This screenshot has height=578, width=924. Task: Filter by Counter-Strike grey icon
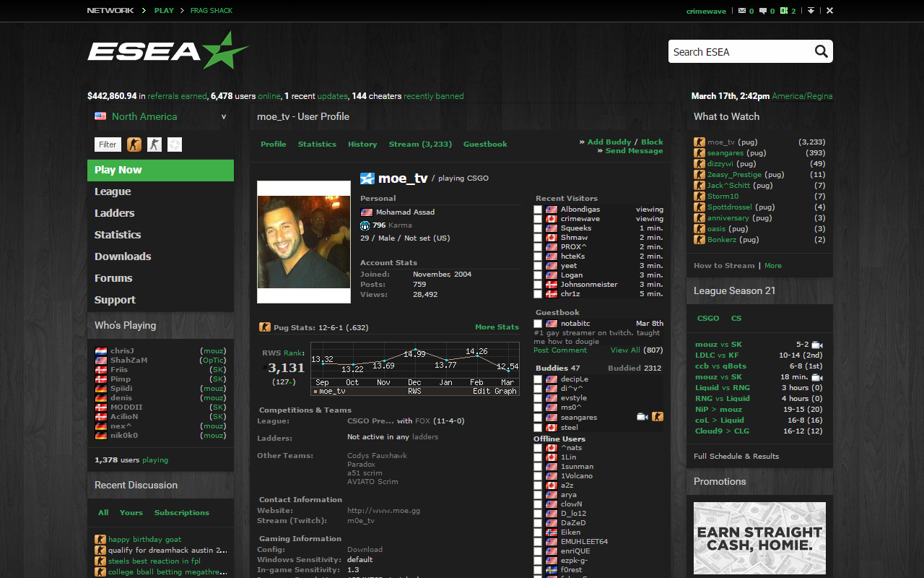(x=154, y=144)
